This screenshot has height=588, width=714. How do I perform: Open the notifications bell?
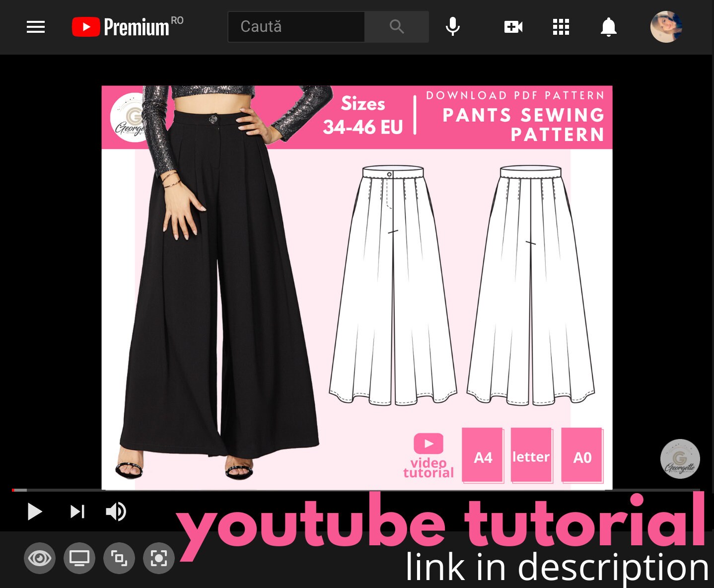coord(608,27)
